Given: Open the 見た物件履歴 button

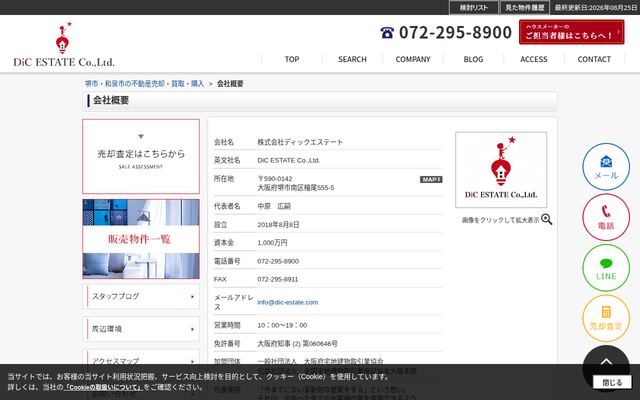Looking at the screenshot, I should tap(524, 7).
